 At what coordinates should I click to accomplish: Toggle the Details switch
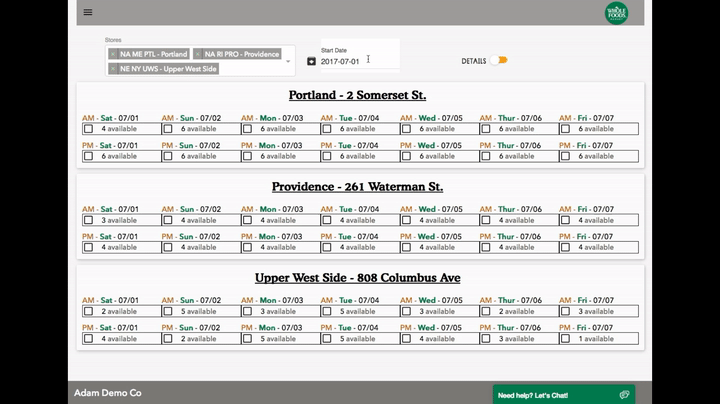pos(500,60)
